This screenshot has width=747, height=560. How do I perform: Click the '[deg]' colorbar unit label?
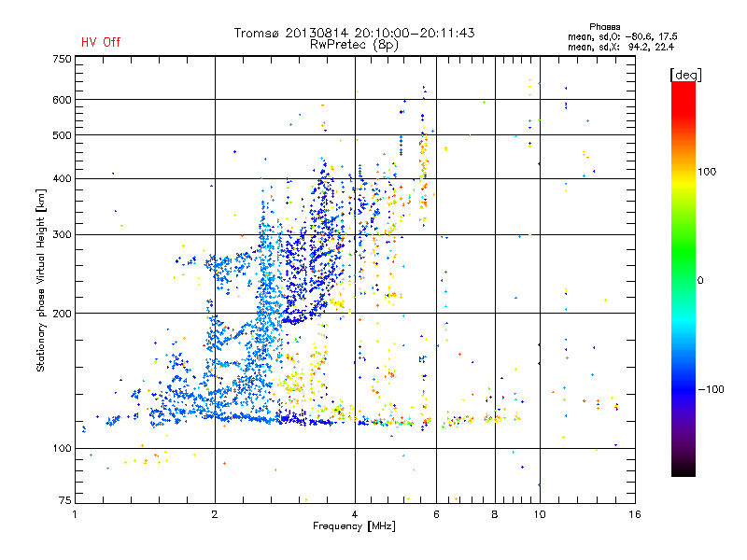(685, 75)
